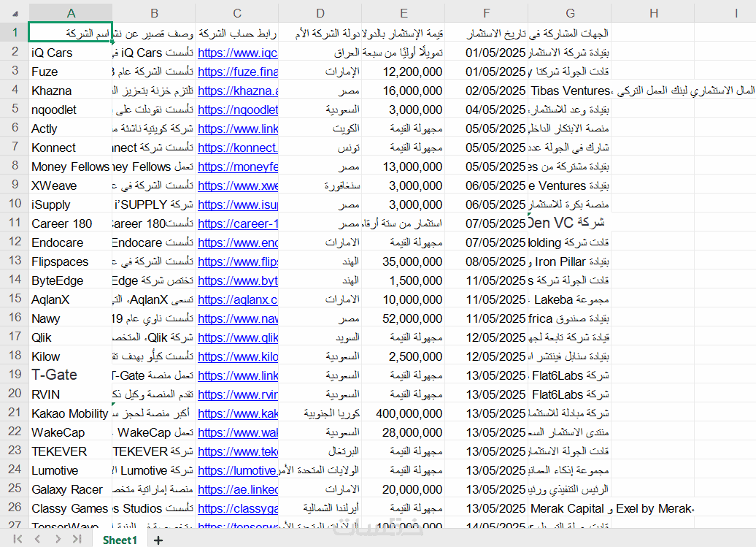Open the https://www.rvir link
756x547 pixels.
[x=238, y=394]
